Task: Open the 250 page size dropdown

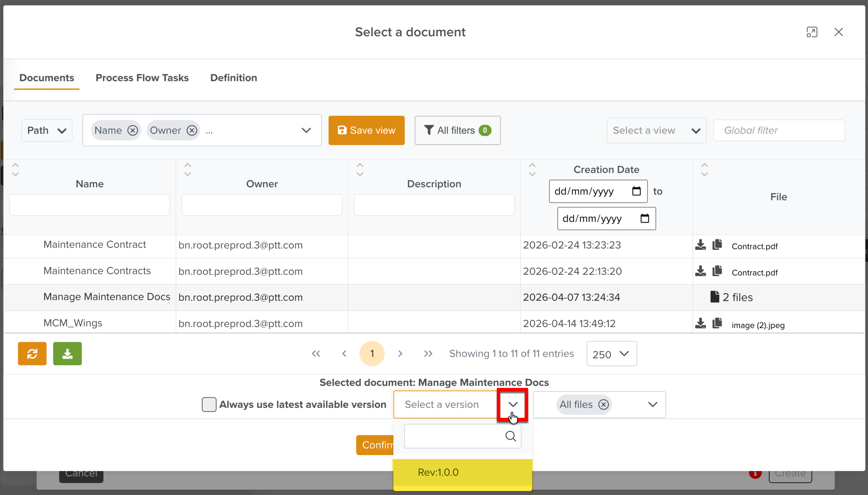Action: point(611,354)
